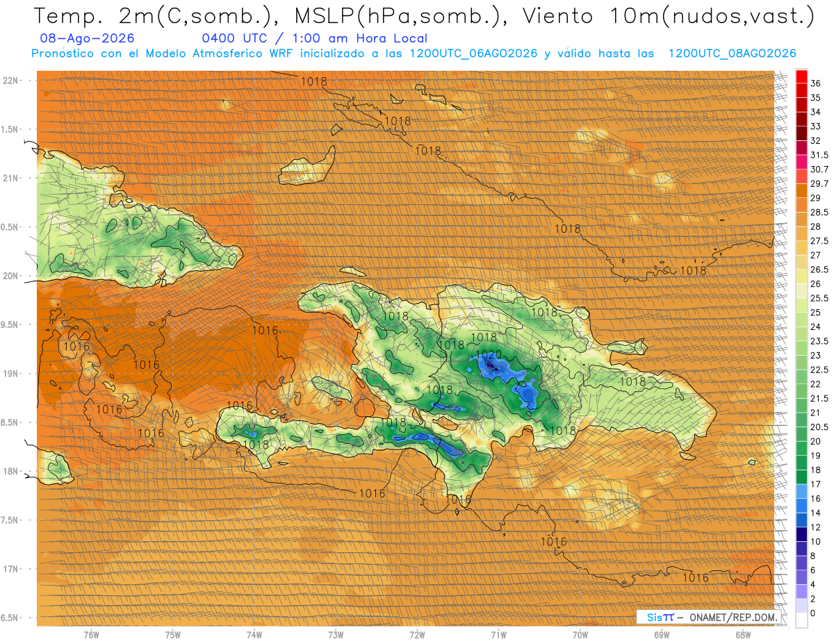Click the '12' value on the color scale
The height and width of the screenshot is (644, 834).
pyautogui.click(x=816, y=527)
